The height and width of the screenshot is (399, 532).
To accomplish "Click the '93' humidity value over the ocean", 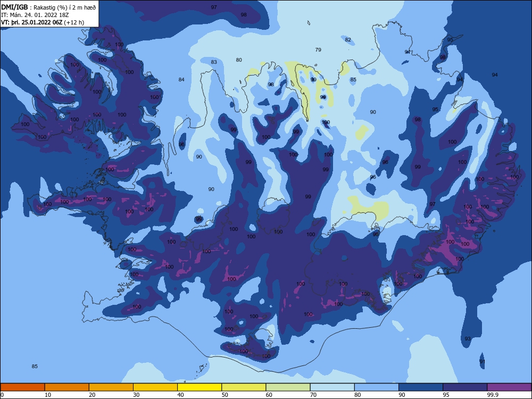I will [468, 339].
